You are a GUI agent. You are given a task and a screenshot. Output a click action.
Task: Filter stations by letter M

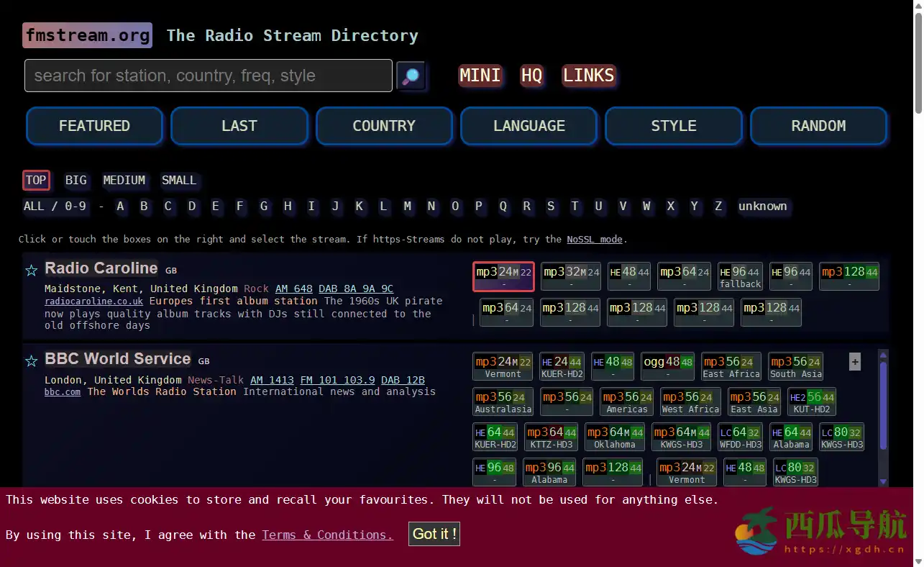(407, 207)
